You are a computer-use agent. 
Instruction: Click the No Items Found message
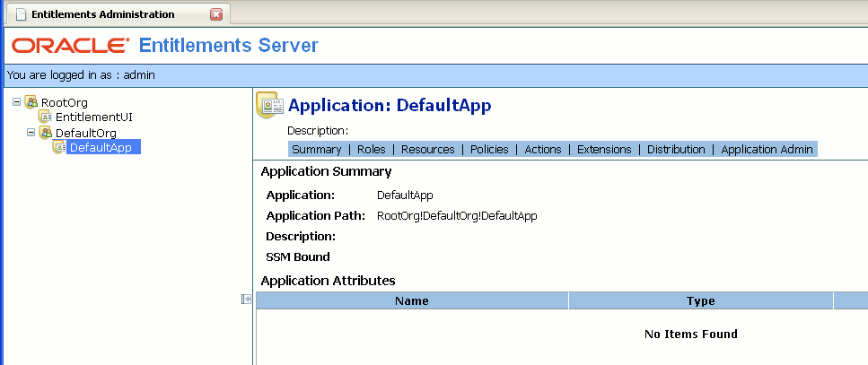point(691,334)
